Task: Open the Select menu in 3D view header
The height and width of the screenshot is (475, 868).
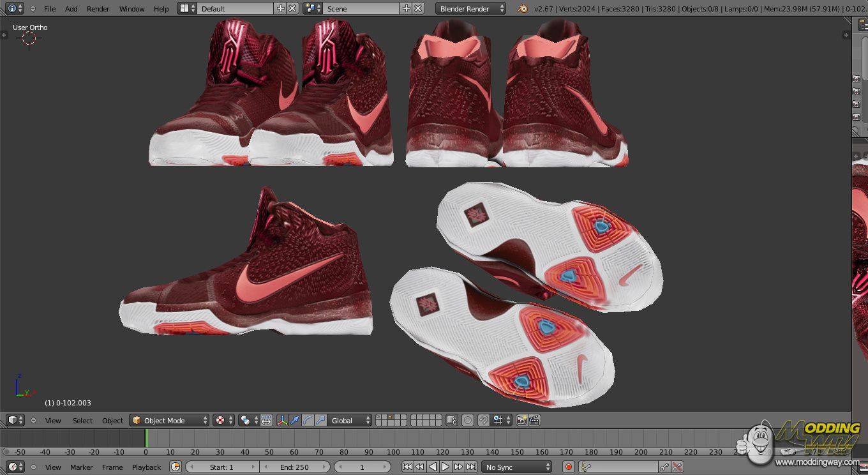Action: coord(82,420)
